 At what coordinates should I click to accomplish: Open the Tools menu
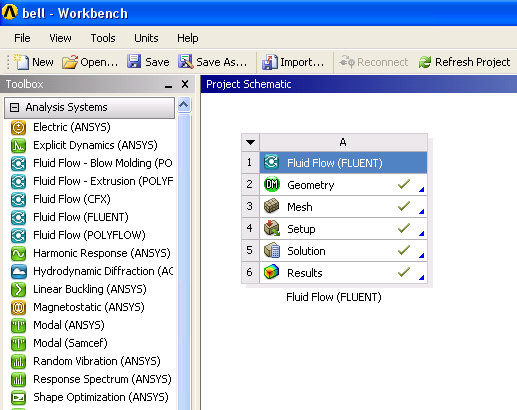[103, 38]
